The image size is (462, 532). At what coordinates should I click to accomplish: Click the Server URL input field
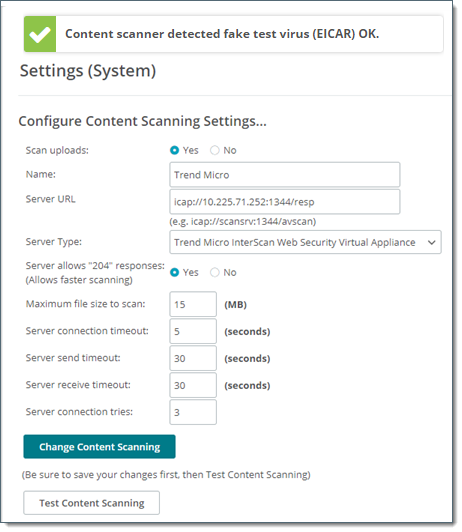tap(285, 202)
